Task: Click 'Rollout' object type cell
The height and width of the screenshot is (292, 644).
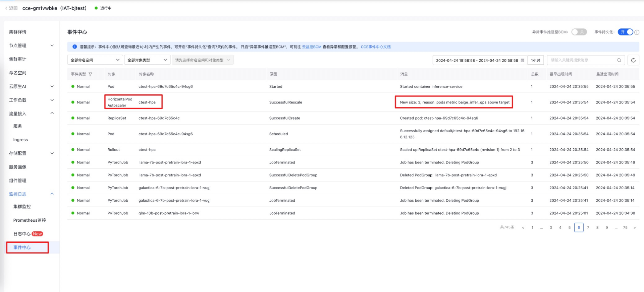Action: tap(114, 150)
